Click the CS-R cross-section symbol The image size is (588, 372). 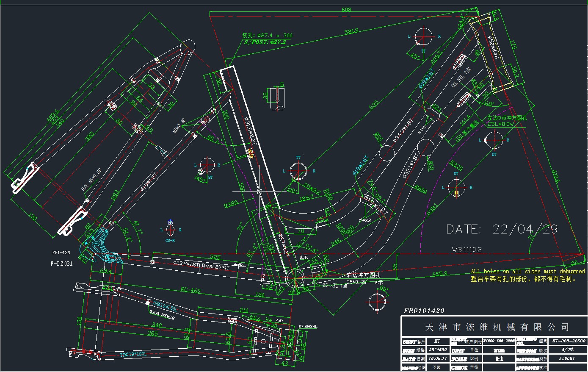(x=171, y=230)
